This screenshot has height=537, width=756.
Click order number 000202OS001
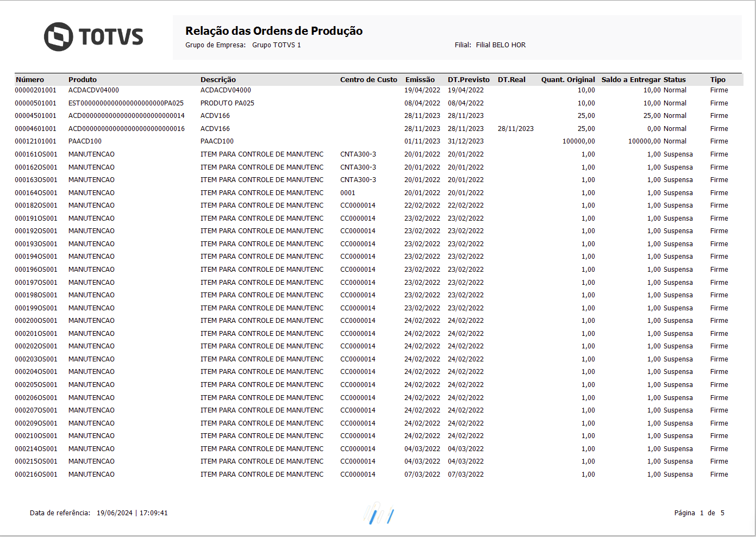(x=36, y=346)
